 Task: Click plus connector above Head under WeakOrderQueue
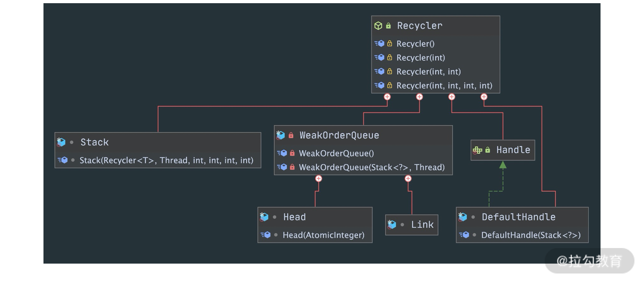coord(318,179)
